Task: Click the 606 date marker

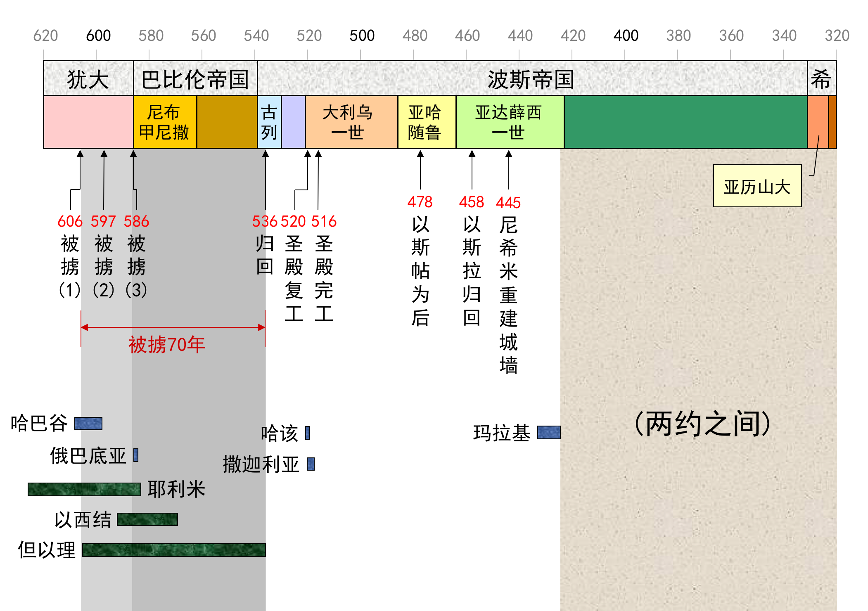Action: [x=70, y=221]
